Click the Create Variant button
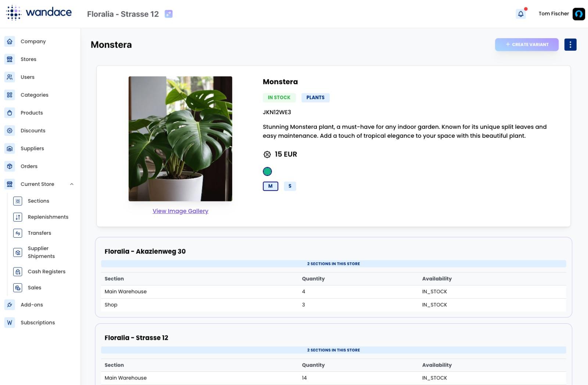The image size is (588, 385). 527,44
